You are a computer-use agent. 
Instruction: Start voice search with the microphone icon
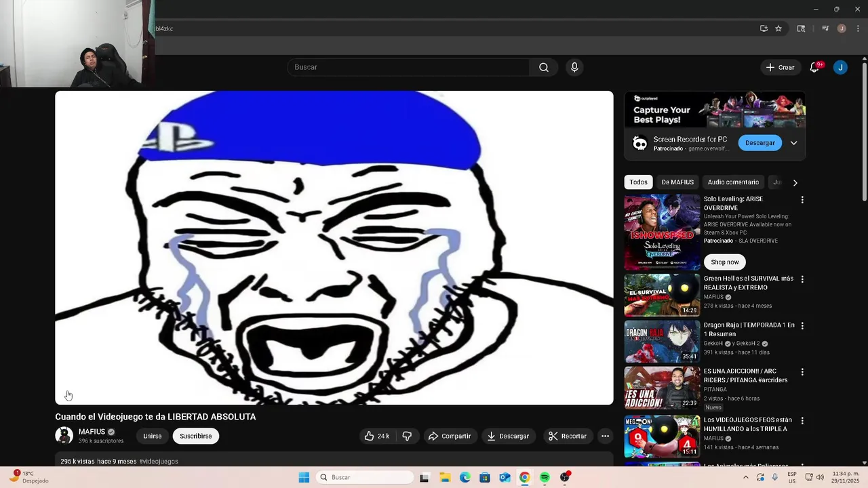pyautogui.click(x=574, y=67)
